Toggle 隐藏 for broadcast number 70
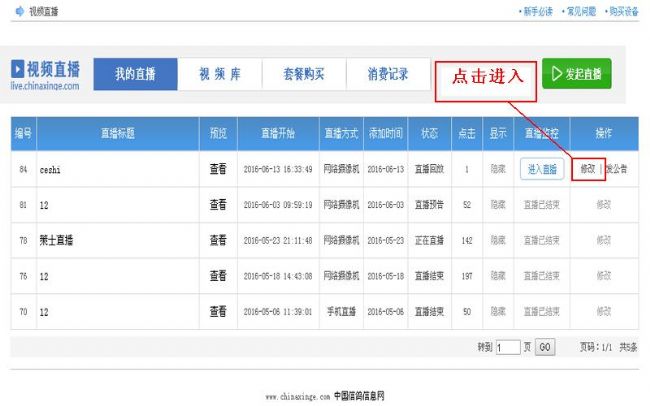650x406 pixels. pyautogui.click(x=497, y=312)
